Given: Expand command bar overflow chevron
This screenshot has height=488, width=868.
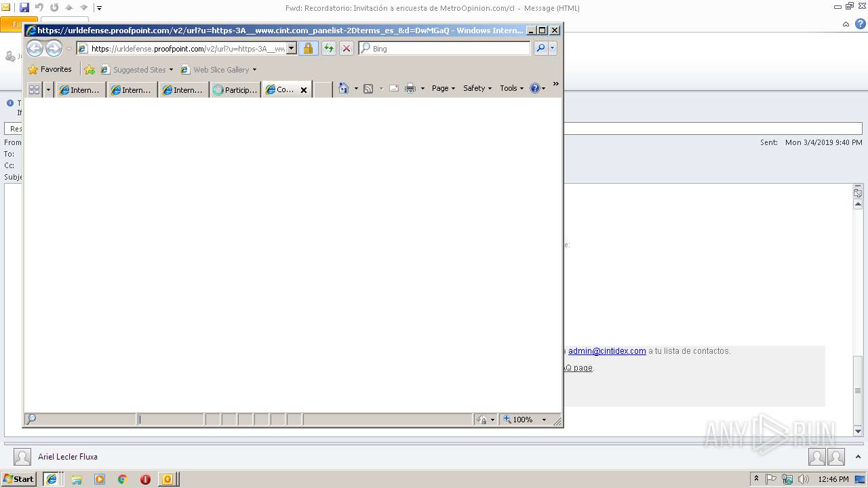Looking at the screenshot, I should 555,84.
